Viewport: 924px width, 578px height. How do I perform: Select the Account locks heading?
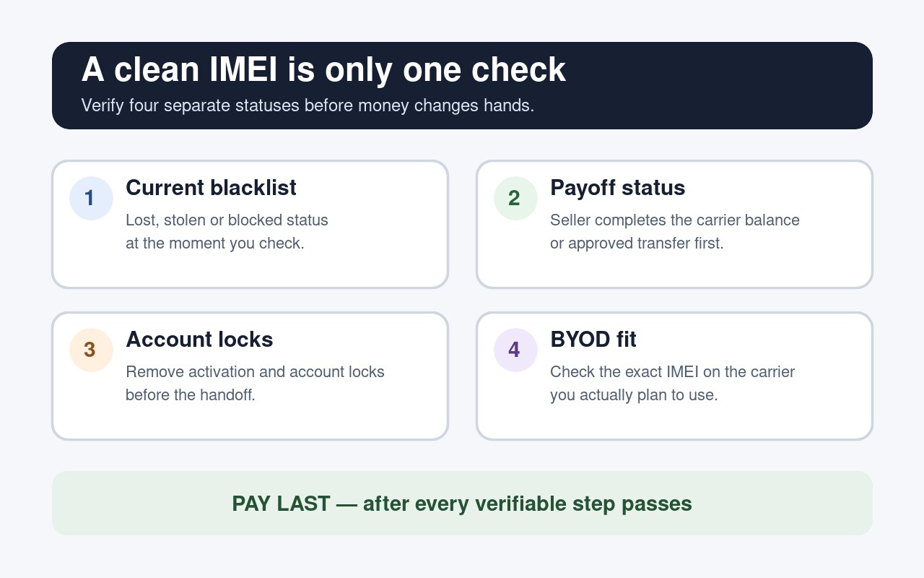[x=199, y=340]
